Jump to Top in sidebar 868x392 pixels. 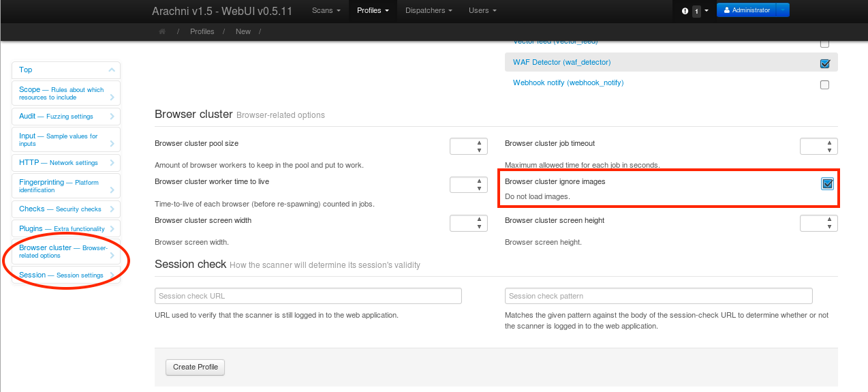66,70
